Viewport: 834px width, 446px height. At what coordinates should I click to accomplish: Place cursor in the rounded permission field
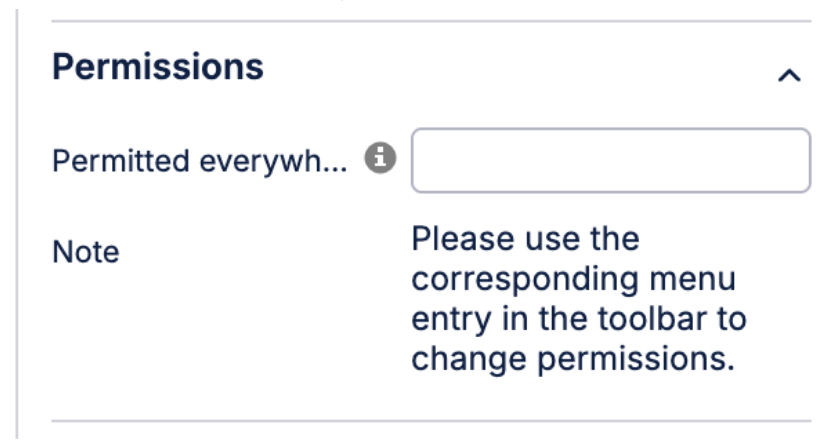[610, 160]
